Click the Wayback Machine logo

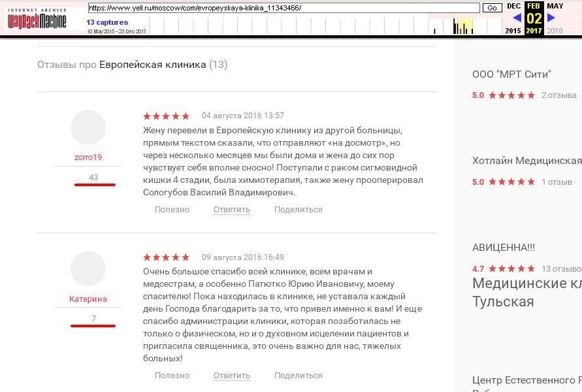point(37,20)
